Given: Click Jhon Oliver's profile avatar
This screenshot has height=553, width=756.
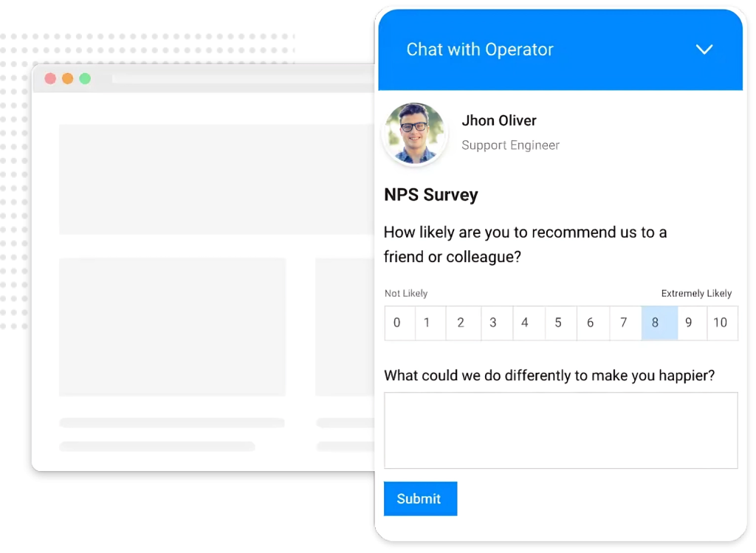Looking at the screenshot, I should tap(414, 133).
